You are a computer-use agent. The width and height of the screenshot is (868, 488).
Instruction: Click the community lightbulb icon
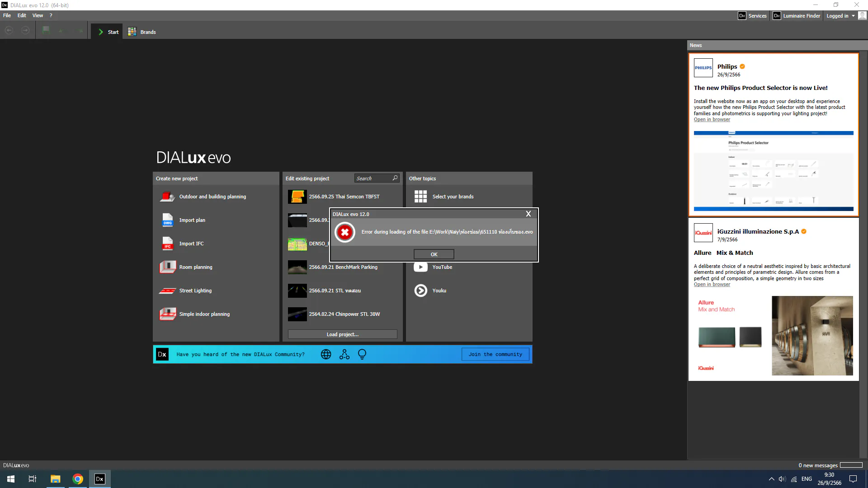(362, 354)
